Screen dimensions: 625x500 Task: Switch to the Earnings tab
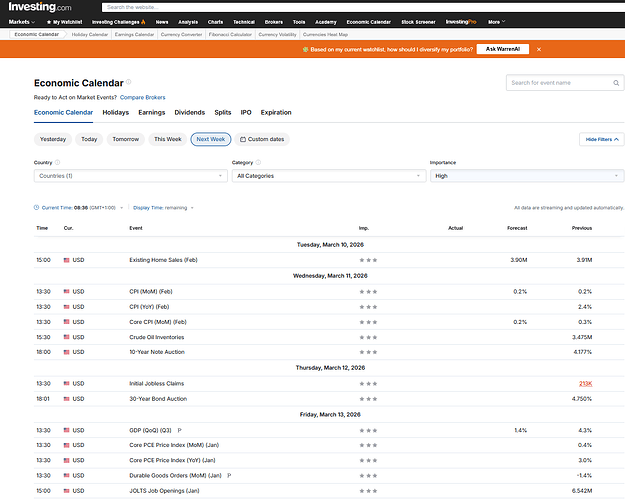tap(152, 113)
